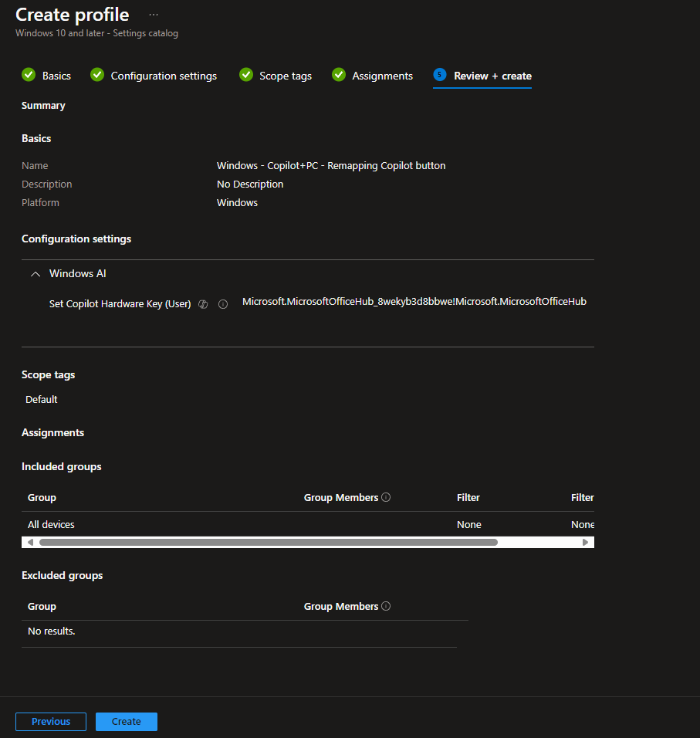Click the blue step 5 circle icon
The image size is (700, 738).
coord(440,75)
